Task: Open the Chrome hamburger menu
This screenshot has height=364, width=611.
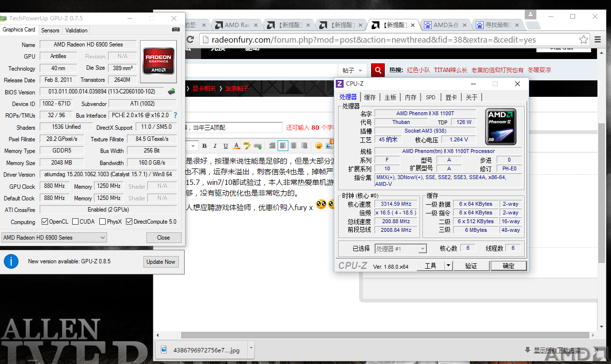Action: point(598,40)
